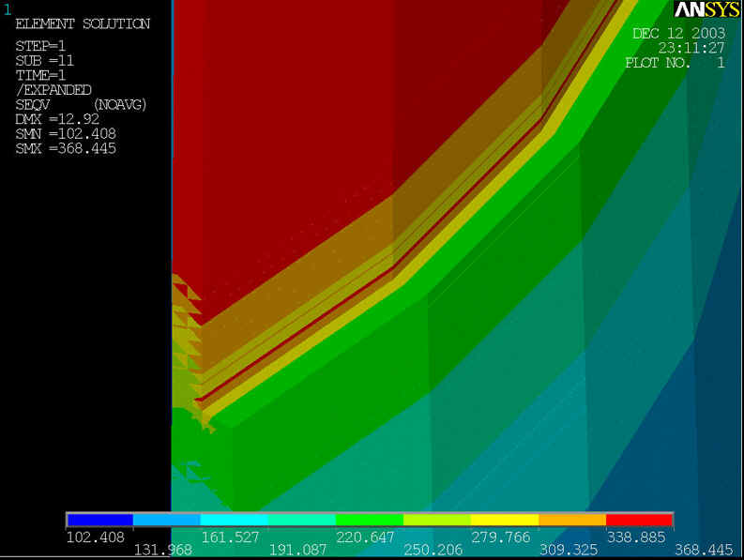Image resolution: width=744 pixels, height=560 pixels.
Task: Click the window number 1 in corner
Action: click(x=8, y=9)
